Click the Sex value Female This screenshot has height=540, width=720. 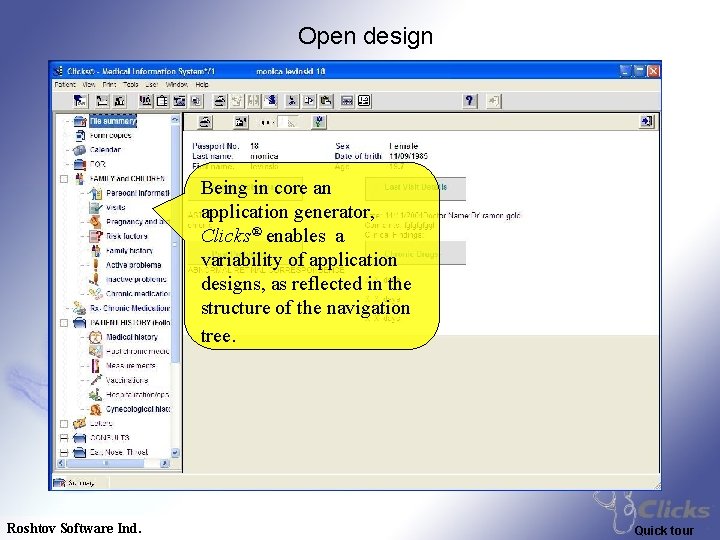(x=404, y=146)
